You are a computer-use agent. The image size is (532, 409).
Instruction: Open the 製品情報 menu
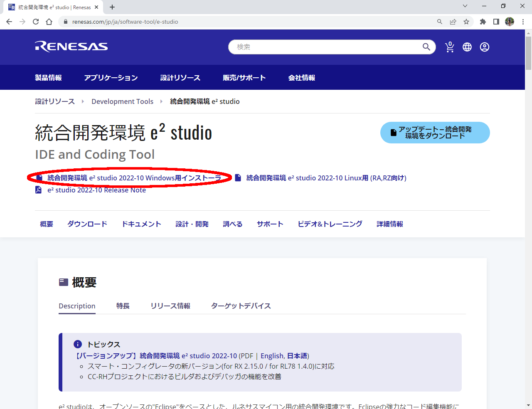[x=48, y=78]
